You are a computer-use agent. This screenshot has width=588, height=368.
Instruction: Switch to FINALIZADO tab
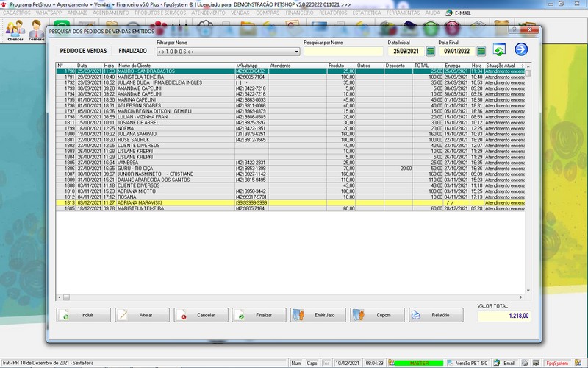[x=132, y=51]
